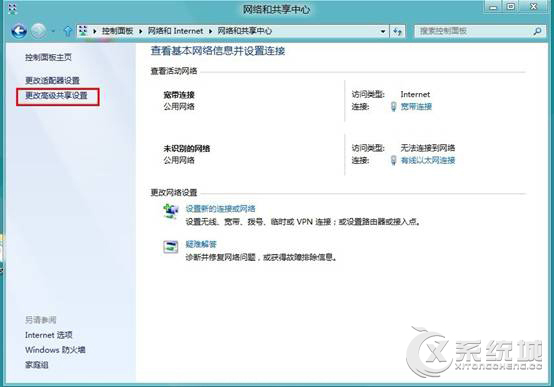This screenshot has height=387, width=554.
Task: Click the Internet access type value
Action: pyautogui.click(x=415, y=94)
